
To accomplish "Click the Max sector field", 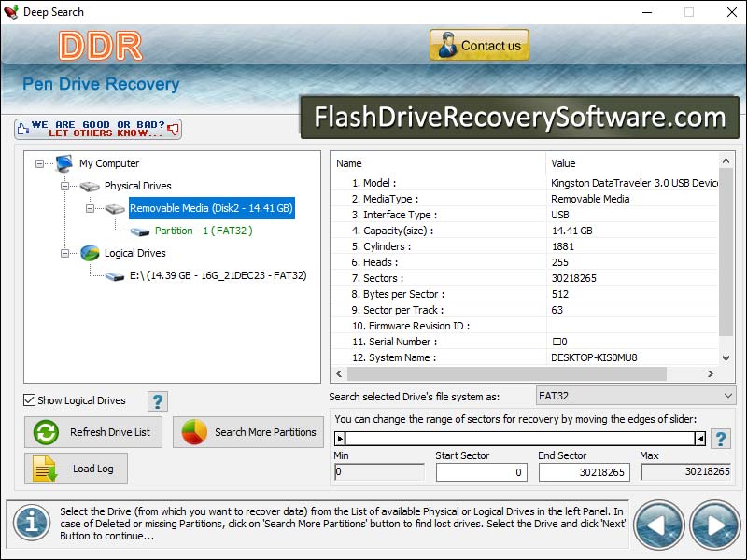I will point(686,472).
